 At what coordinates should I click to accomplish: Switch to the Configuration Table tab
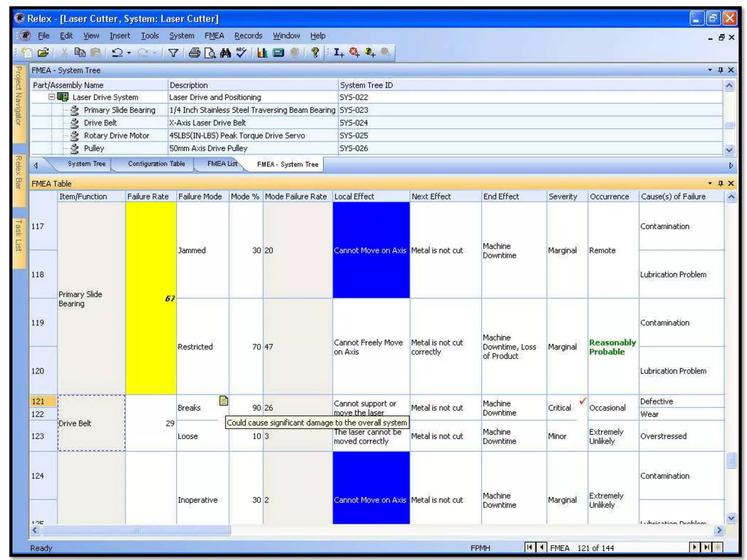point(156,164)
